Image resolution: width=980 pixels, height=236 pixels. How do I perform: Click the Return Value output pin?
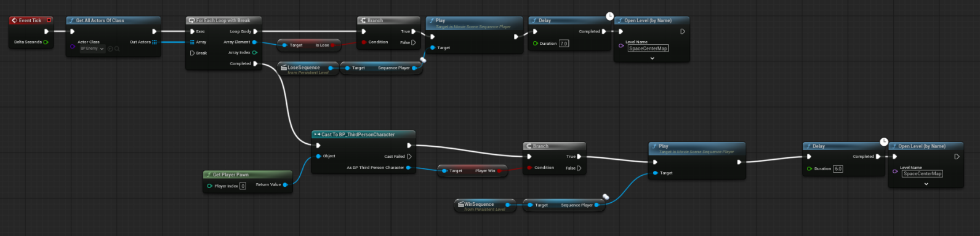[285, 184]
